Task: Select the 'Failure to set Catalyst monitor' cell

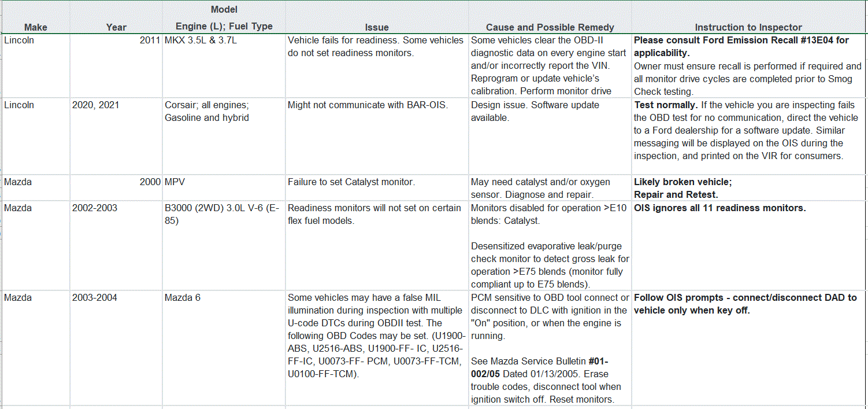Action: [377, 188]
